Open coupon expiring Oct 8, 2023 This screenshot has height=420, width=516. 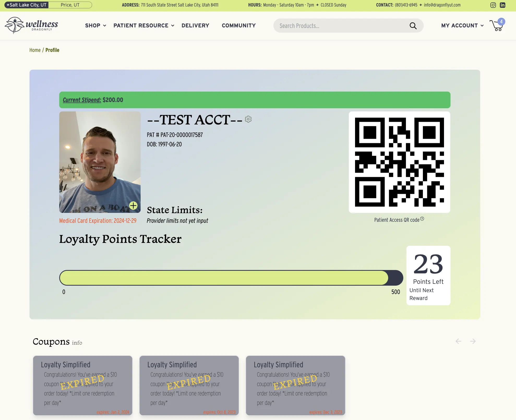(x=189, y=385)
